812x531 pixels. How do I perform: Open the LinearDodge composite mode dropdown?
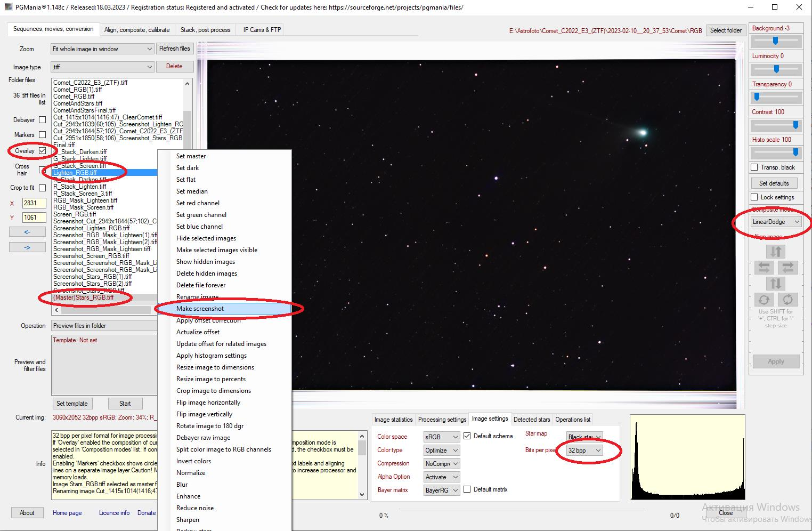[x=776, y=222]
